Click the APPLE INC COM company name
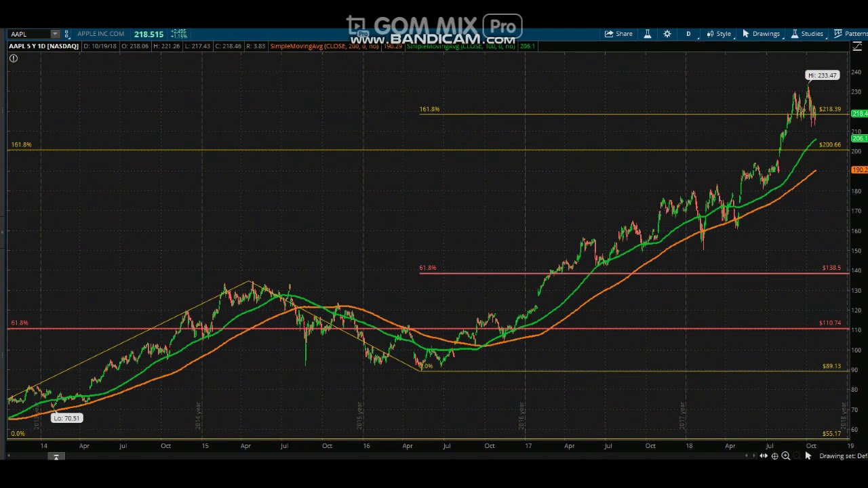This screenshot has width=868, height=488. click(100, 34)
